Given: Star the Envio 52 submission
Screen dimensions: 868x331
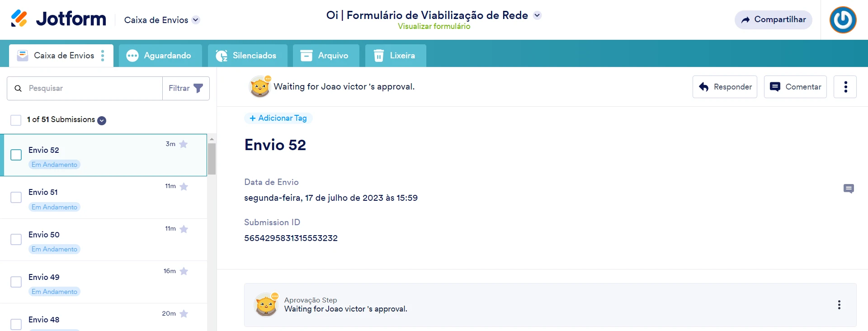Looking at the screenshot, I should point(184,144).
